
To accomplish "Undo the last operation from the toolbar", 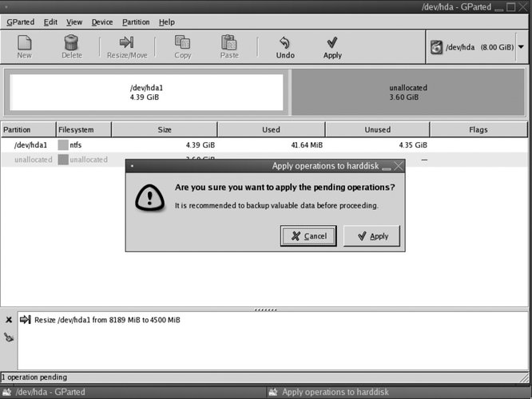I will click(285, 46).
